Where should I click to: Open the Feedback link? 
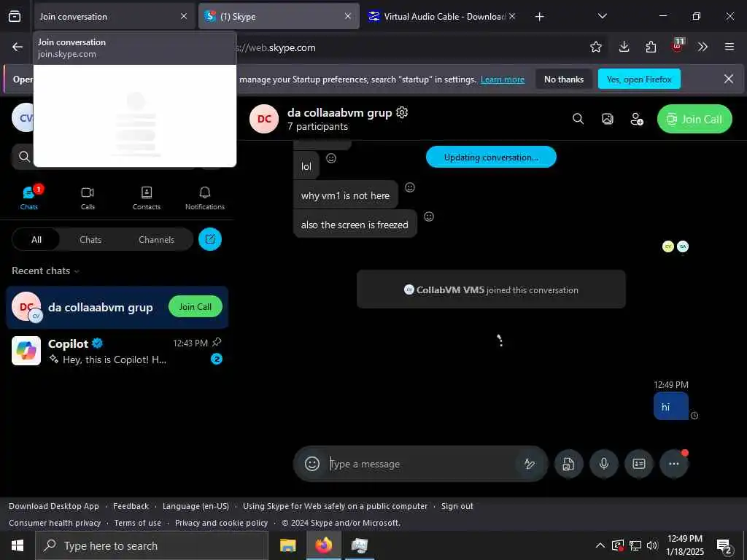131,506
